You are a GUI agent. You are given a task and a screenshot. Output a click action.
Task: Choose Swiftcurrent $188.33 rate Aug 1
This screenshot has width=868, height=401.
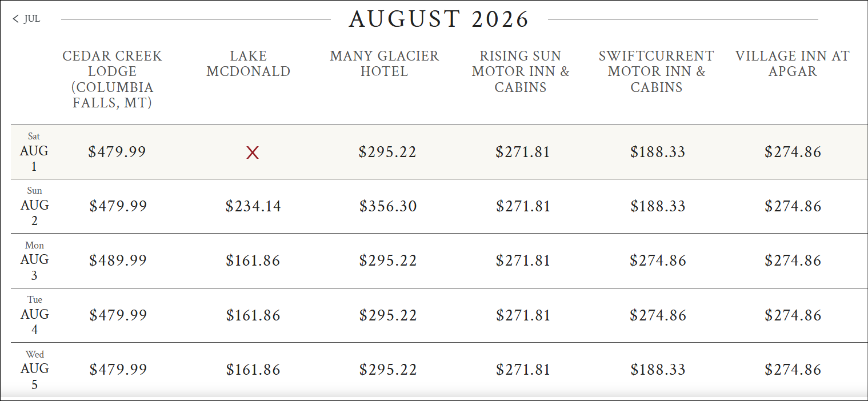point(658,152)
